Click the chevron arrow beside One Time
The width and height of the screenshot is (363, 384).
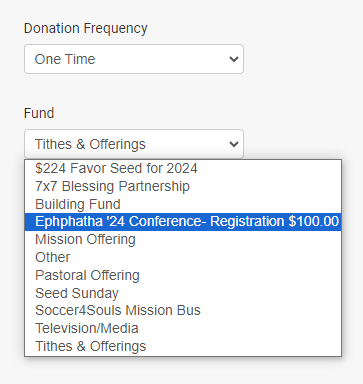pyautogui.click(x=234, y=59)
